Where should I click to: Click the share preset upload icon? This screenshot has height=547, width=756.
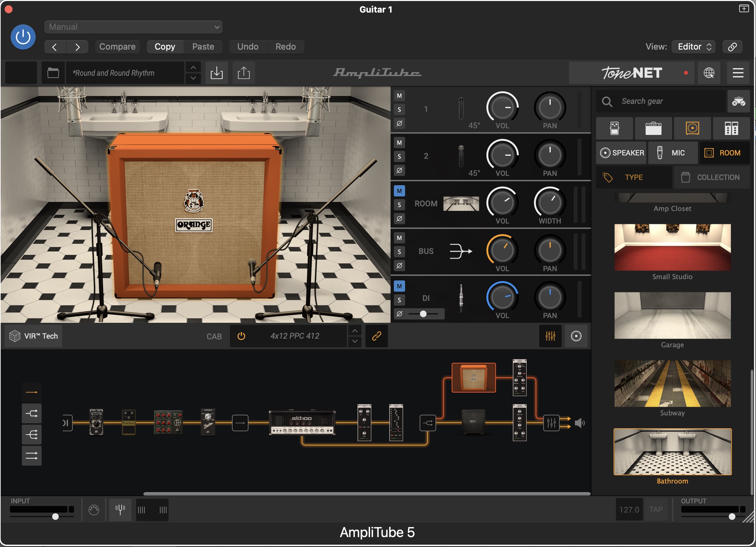(244, 73)
